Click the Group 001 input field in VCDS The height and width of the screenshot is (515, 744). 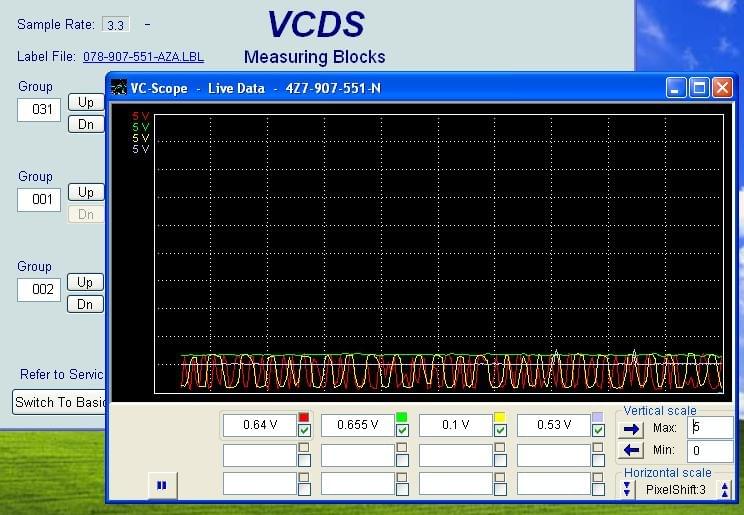pos(39,199)
